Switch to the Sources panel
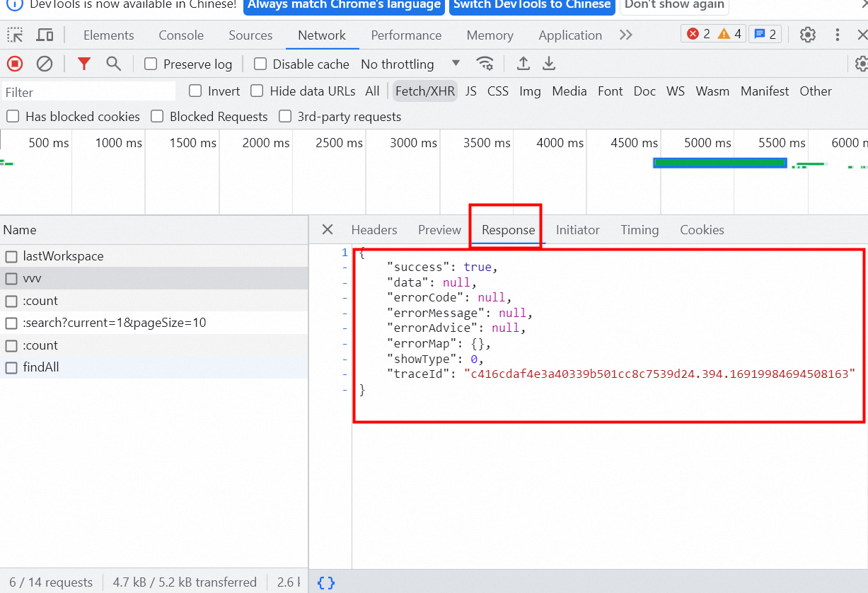Image resolution: width=868 pixels, height=593 pixels. [x=250, y=35]
